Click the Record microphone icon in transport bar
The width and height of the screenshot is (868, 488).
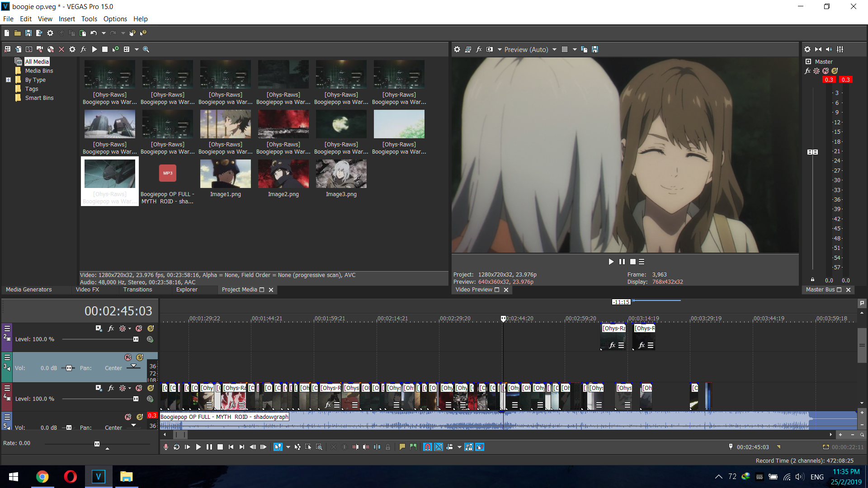(x=166, y=447)
